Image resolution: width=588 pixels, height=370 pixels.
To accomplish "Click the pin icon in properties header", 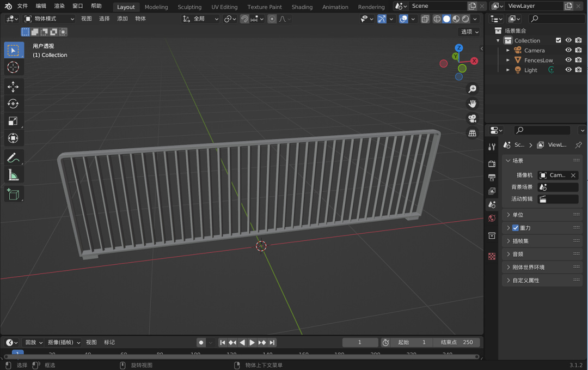I will tap(578, 145).
